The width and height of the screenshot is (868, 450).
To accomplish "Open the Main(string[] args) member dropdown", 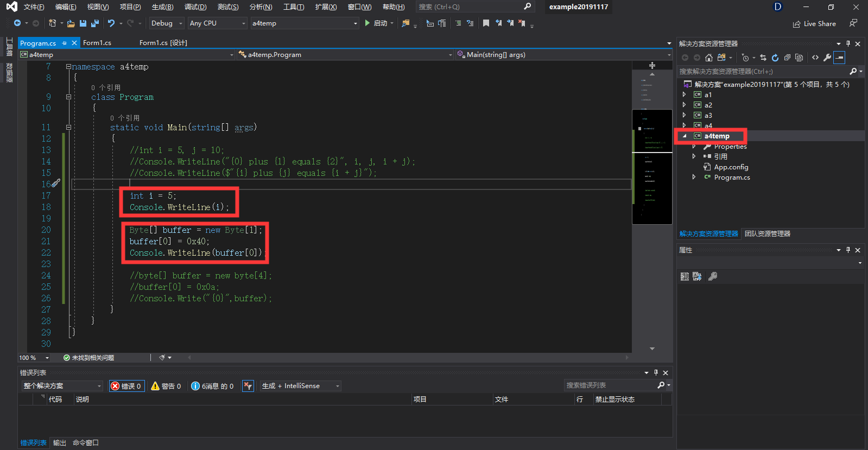I will 564,55.
